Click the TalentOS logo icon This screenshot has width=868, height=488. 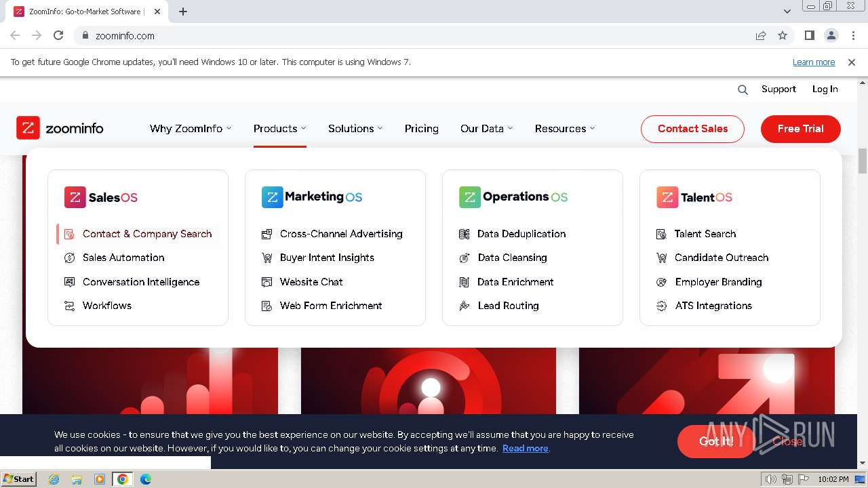tap(667, 197)
